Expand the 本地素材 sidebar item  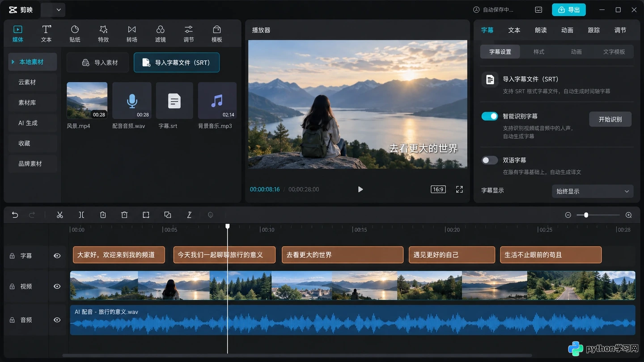(33, 62)
